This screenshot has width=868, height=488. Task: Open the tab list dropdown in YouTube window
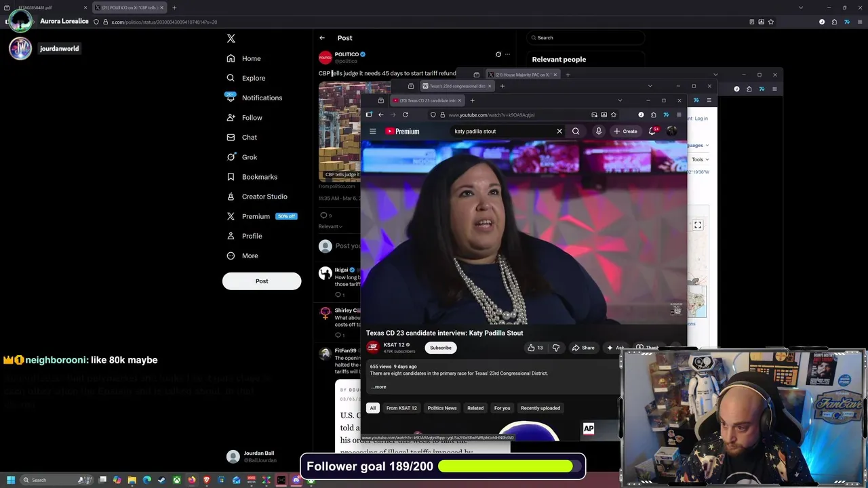tap(620, 100)
